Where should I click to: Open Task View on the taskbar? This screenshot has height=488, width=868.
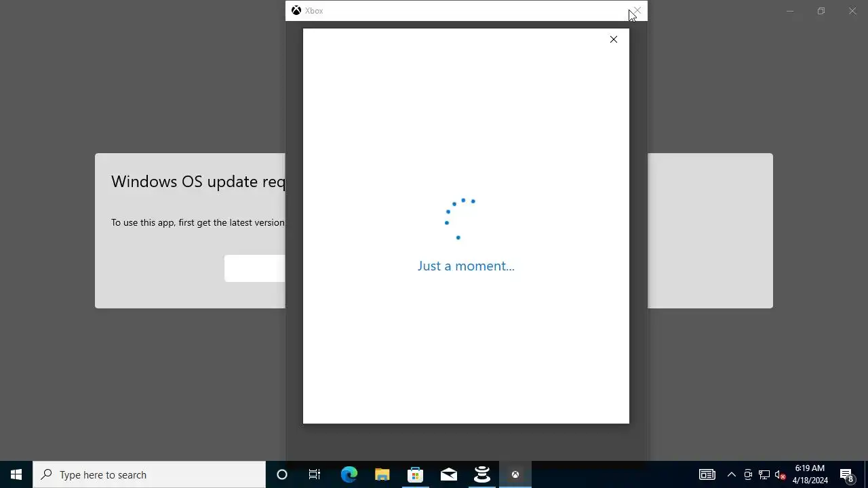315,474
